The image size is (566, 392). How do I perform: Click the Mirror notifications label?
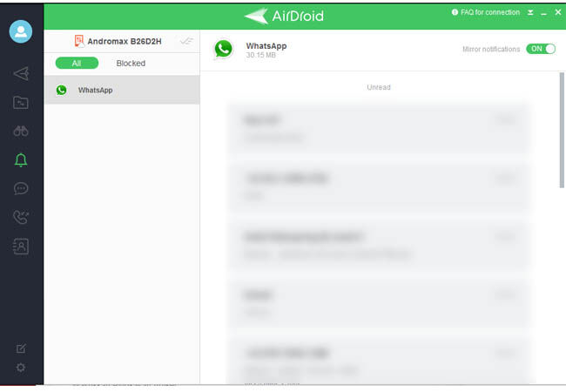491,49
